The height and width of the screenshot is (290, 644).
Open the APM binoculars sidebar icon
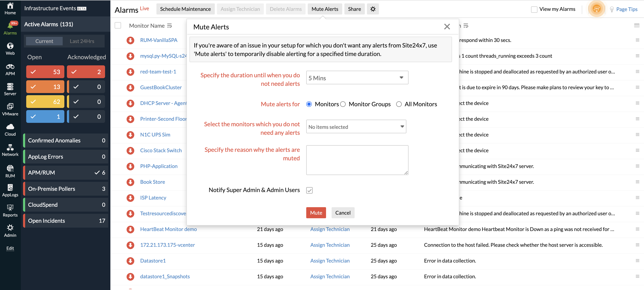tap(10, 67)
